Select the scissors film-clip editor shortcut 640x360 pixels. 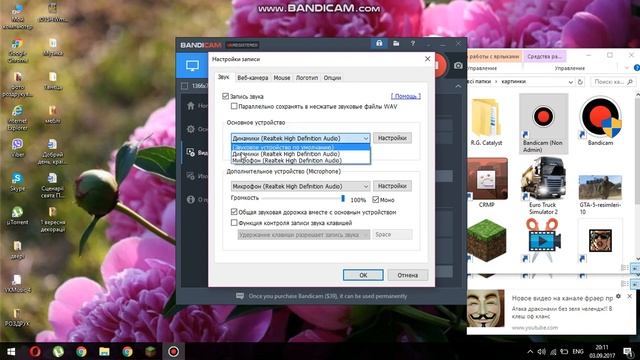[542, 240]
